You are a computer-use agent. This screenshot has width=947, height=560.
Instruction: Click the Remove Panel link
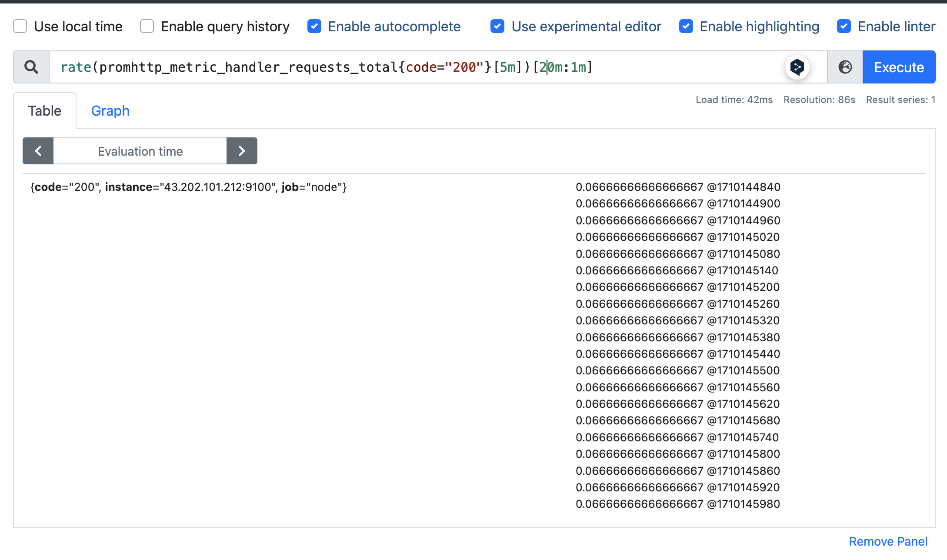point(888,541)
